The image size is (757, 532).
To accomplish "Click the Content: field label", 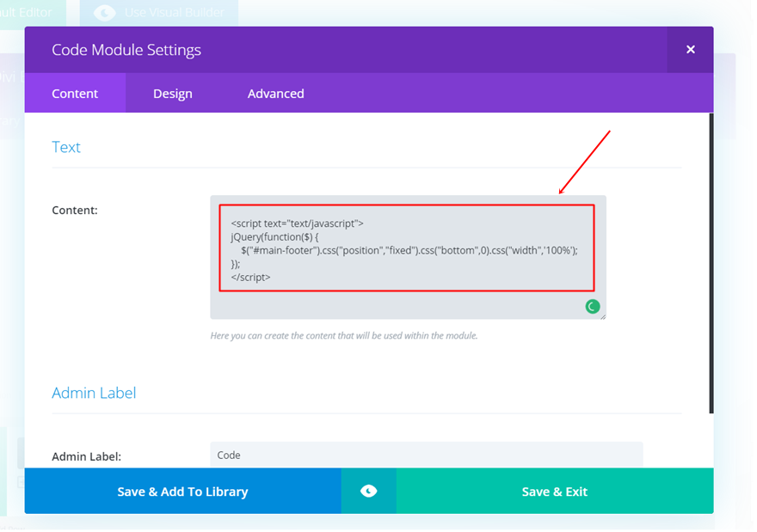I will coord(75,210).
